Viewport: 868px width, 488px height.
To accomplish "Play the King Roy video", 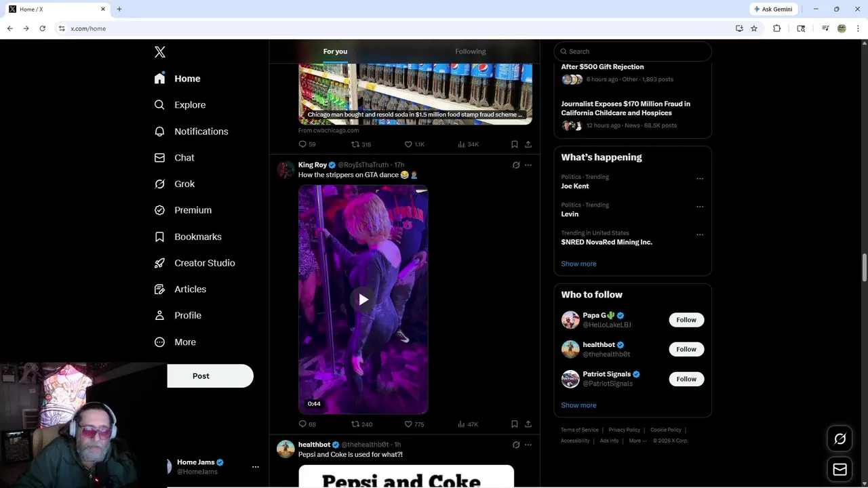I will 363,300.
